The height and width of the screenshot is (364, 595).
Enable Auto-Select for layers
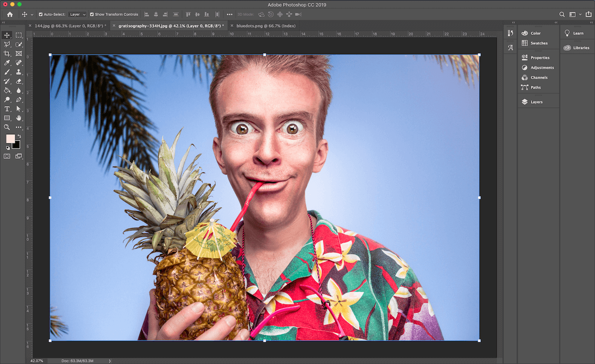(x=41, y=14)
